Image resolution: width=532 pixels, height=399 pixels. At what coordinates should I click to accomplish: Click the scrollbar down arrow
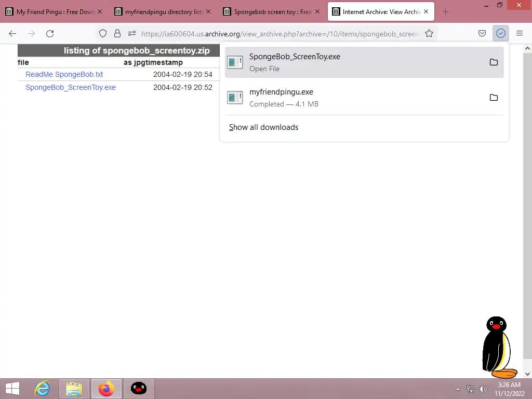click(x=527, y=374)
